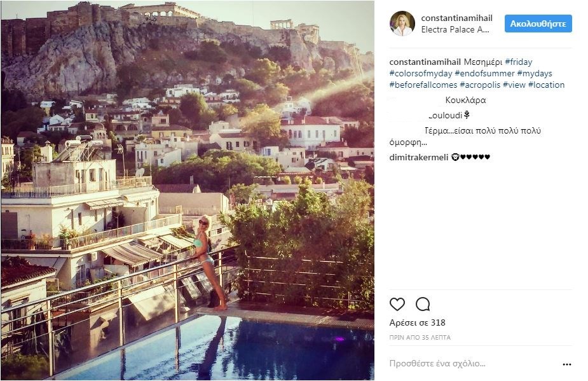Click the blue Ακολουθήστε follow button
This screenshot has height=381, width=588.
538,24
